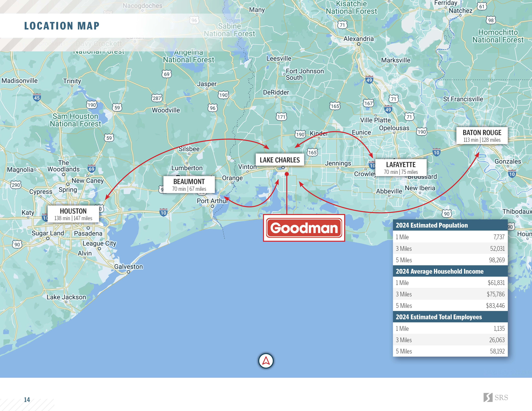Click the 2024 Estimated Population header

pos(450,225)
